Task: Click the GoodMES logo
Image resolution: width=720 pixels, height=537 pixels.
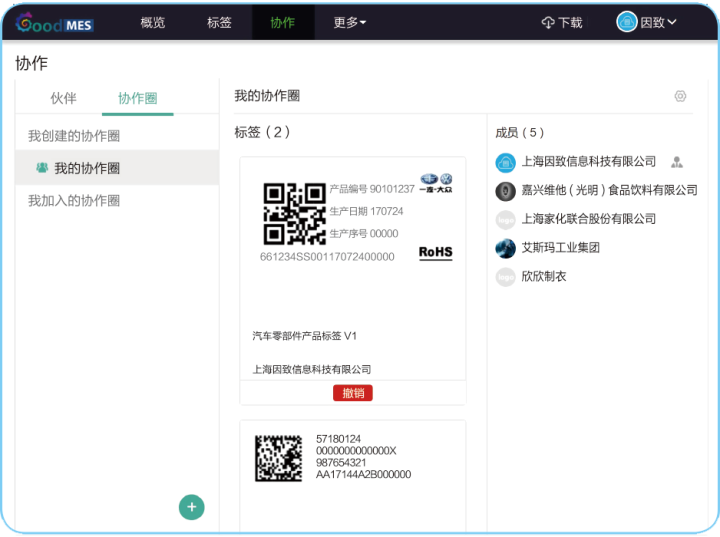Action: coord(55,23)
